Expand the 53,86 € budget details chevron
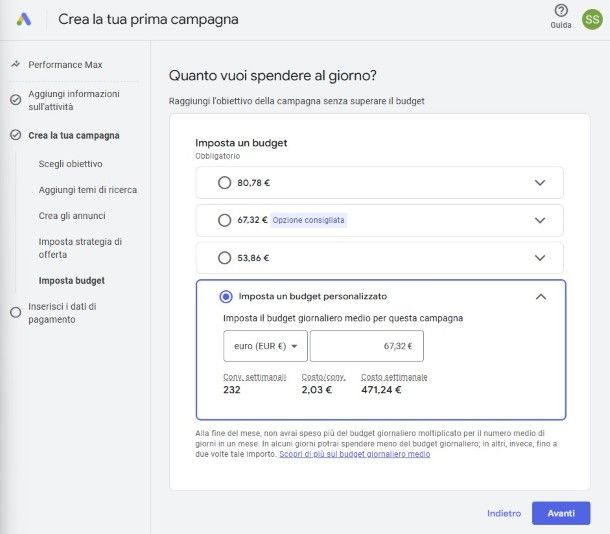Image resolution: width=610 pixels, height=534 pixels. click(x=540, y=257)
